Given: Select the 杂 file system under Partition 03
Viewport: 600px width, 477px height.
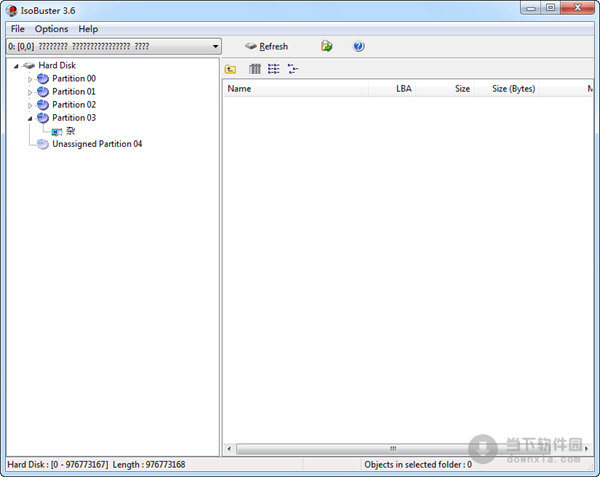Looking at the screenshot, I should pos(70,131).
